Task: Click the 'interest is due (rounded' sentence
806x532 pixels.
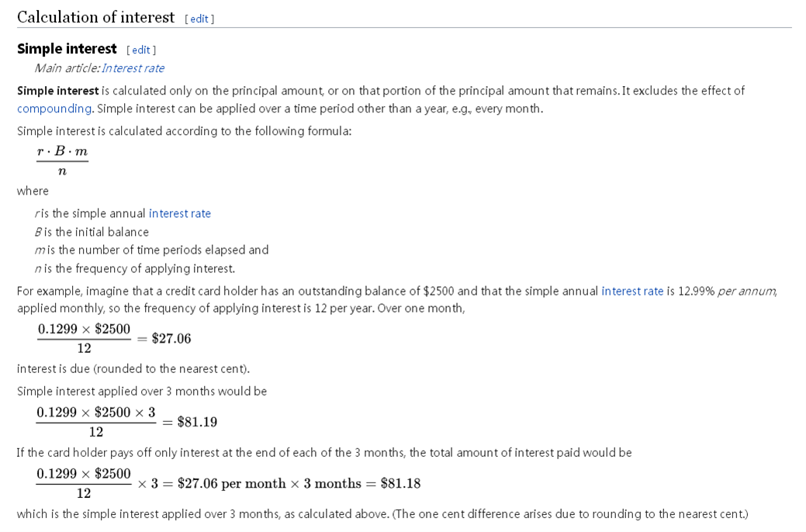Action: tap(133, 368)
